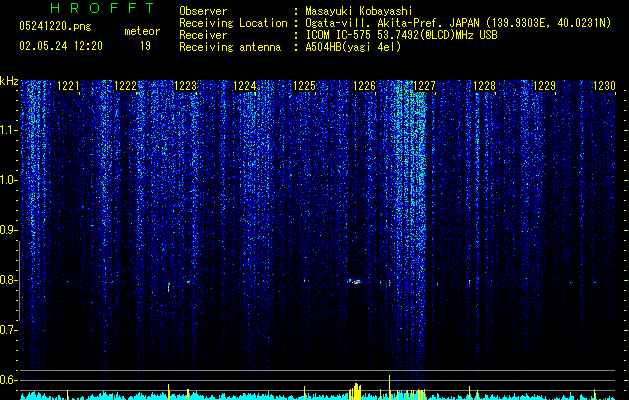Viewport: 629px width, 400px height.
Task: Click the 1226 time marker
Action: click(x=364, y=86)
